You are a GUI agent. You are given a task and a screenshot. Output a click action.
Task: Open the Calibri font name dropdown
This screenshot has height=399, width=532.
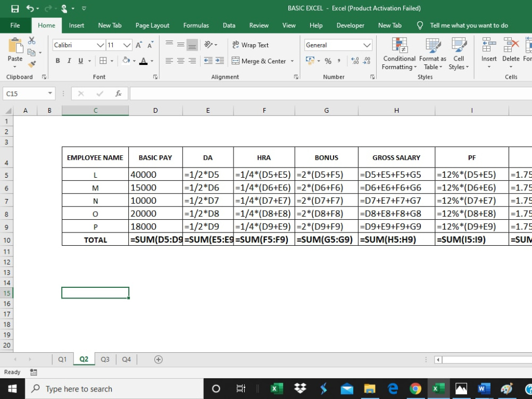(x=100, y=45)
